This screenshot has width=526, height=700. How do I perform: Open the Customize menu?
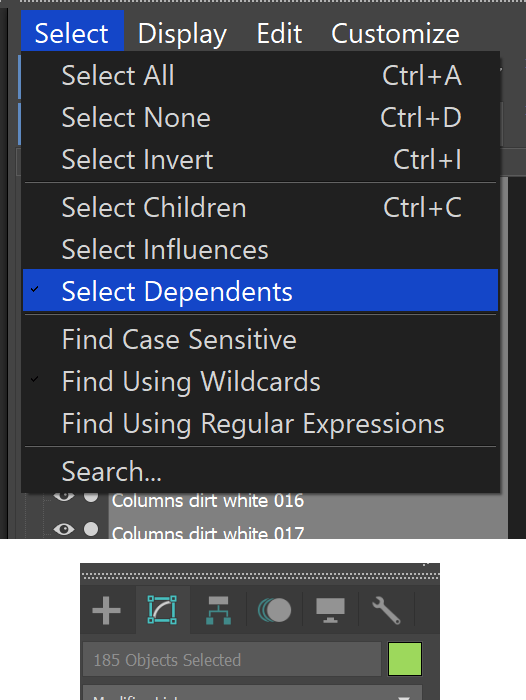click(395, 34)
